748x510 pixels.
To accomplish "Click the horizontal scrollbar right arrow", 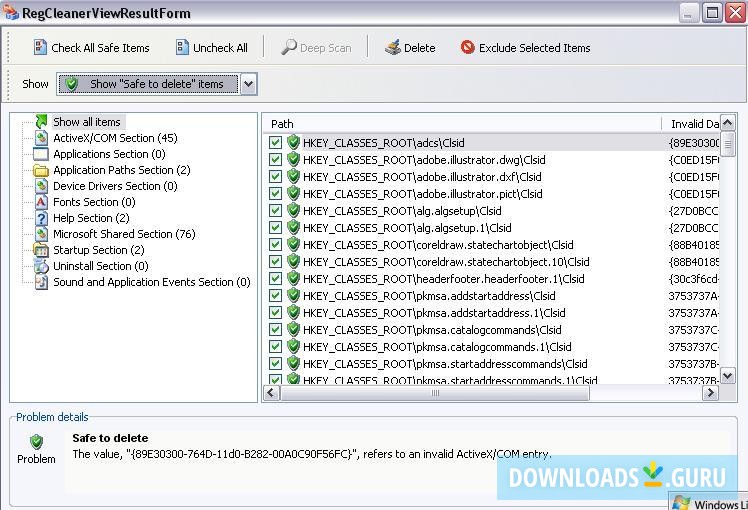I will tap(710, 393).
